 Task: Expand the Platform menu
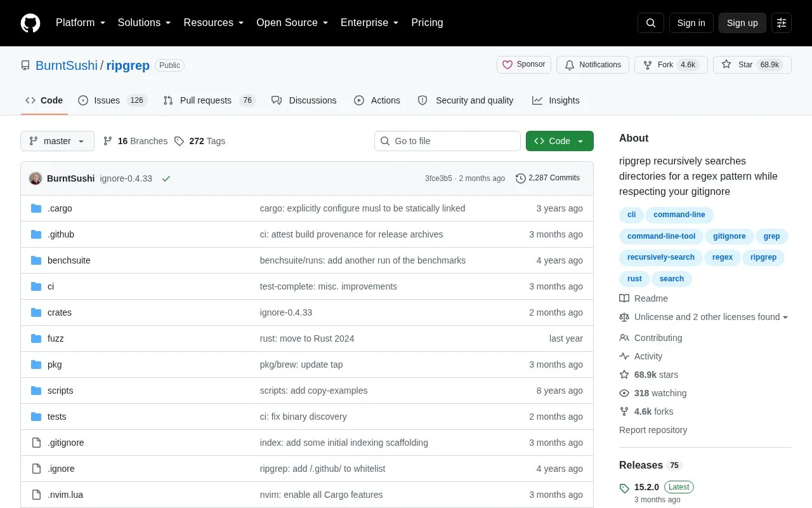point(81,23)
